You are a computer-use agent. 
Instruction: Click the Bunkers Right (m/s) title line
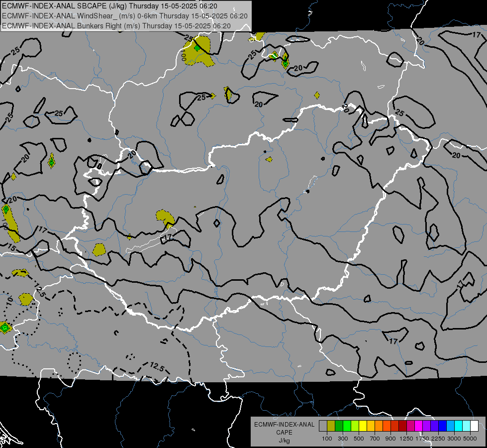click(116, 26)
